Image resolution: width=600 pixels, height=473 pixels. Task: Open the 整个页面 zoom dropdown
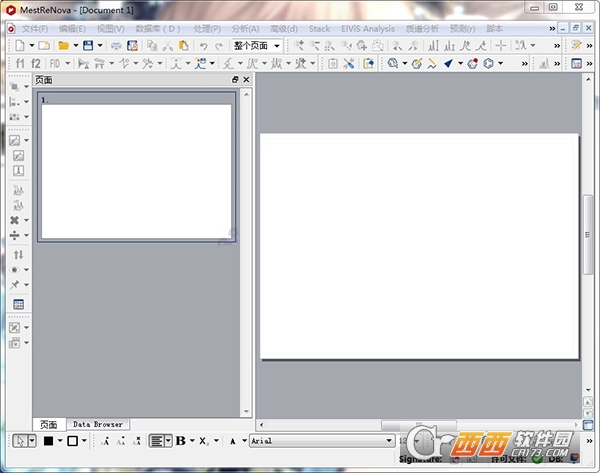pos(276,46)
